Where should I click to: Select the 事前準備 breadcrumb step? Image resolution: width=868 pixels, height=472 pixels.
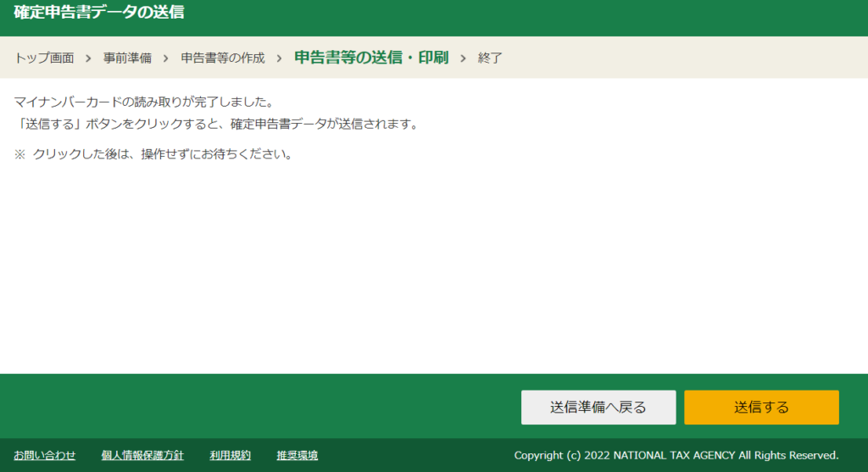(x=127, y=58)
